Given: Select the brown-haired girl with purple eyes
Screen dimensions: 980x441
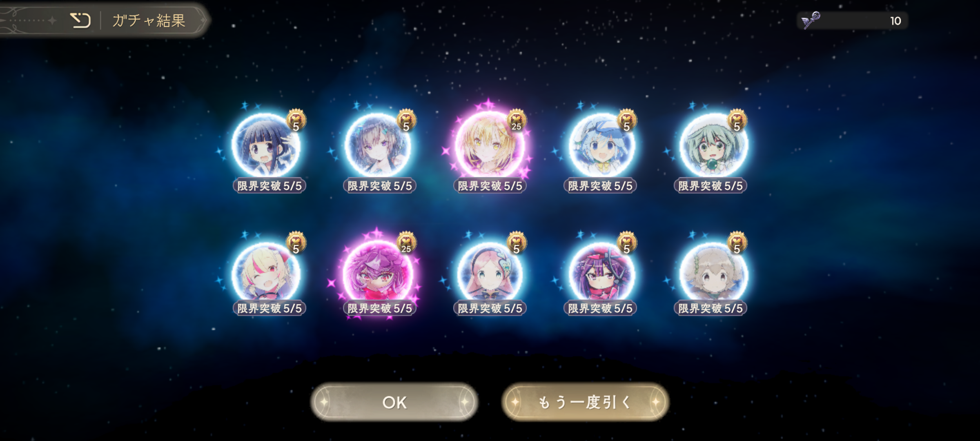Looking at the screenshot, I should point(378,145).
